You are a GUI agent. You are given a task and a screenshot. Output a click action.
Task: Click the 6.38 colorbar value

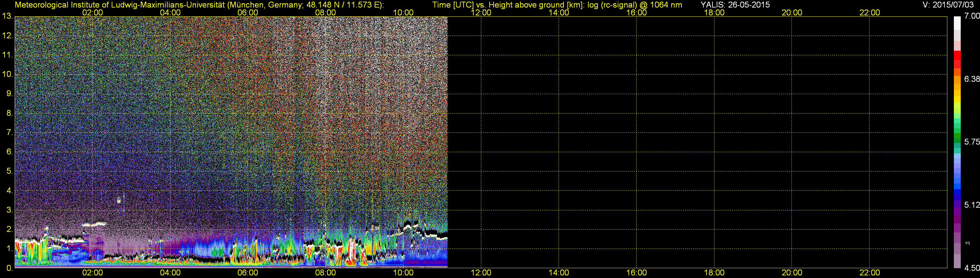(972, 79)
